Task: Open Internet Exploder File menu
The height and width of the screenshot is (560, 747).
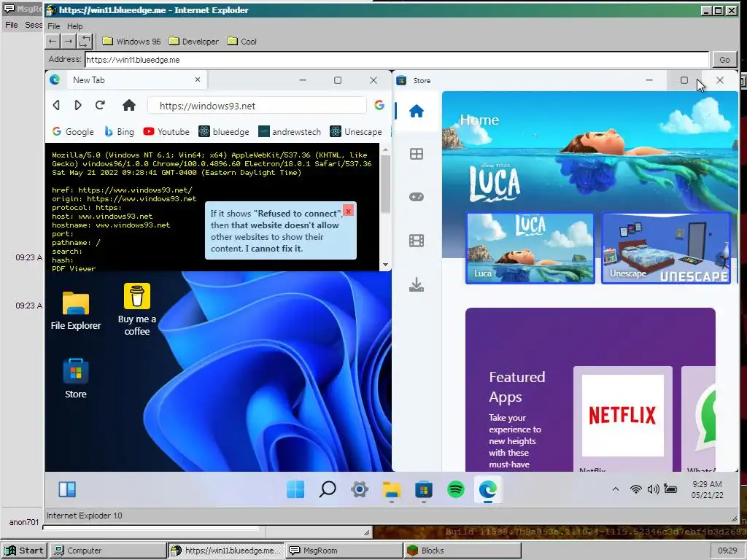Action: coord(54,26)
